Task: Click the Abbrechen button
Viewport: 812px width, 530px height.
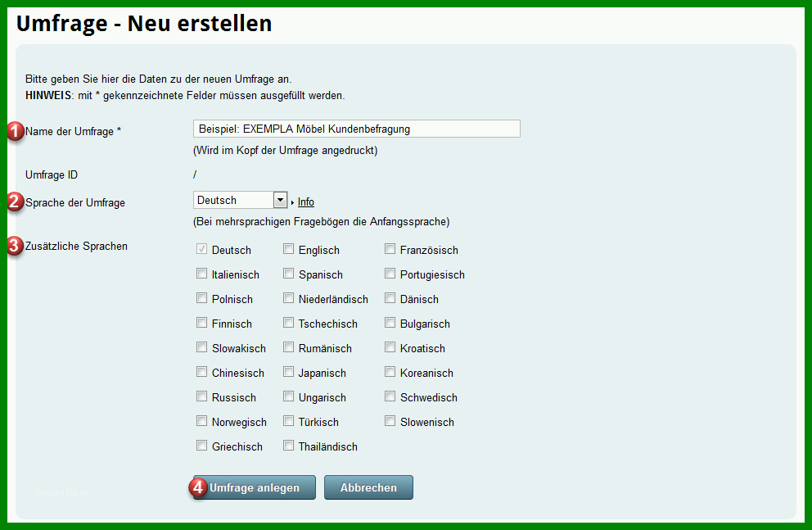Action: pyautogui.click(x=368, y=487)
